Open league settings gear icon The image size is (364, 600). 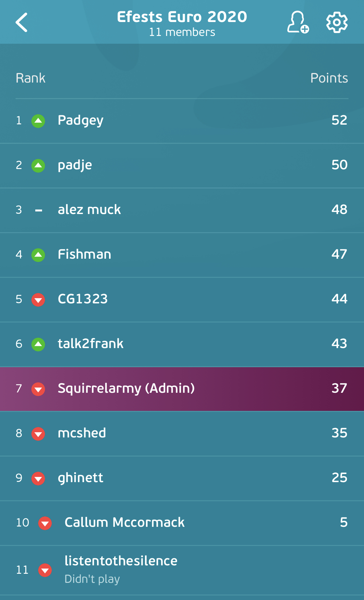tap(337, 22)
